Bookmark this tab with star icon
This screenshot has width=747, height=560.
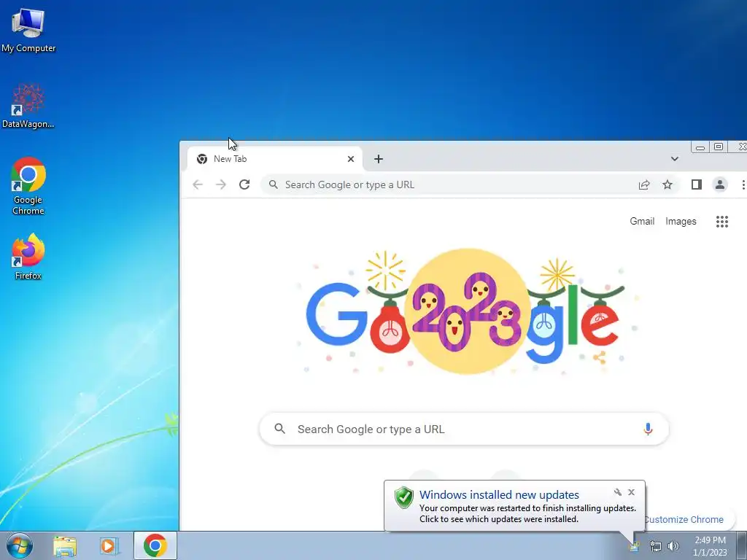(x=667, y=184)
